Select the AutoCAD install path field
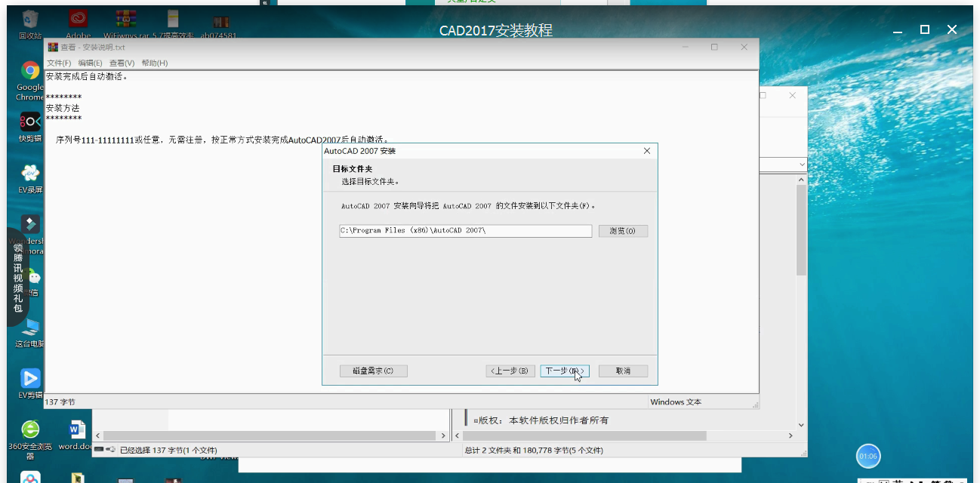This screenshot has width=980, height=483. point(464,230)
